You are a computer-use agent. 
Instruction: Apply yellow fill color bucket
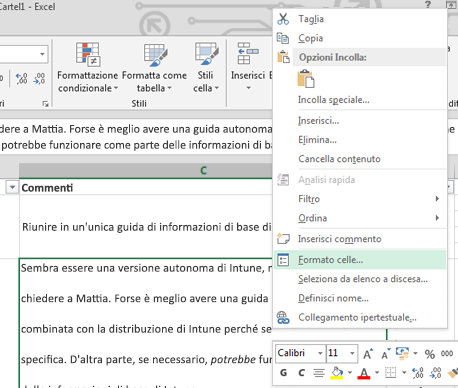pos(337,373)
